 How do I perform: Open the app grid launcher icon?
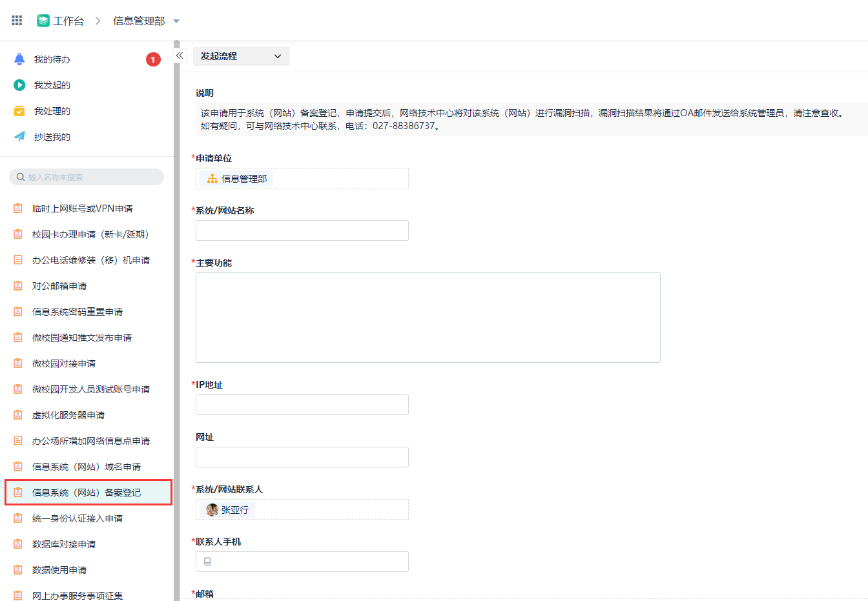[17, 21]
